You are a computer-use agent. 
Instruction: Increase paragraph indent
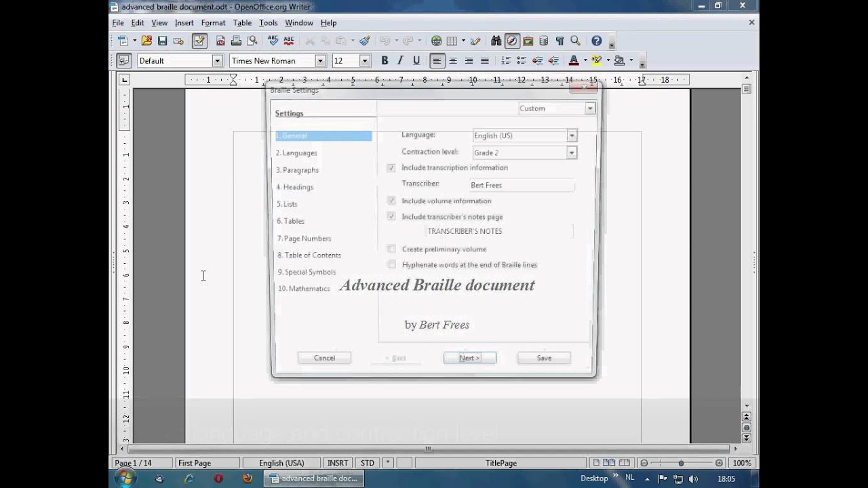tap(553, 60)
